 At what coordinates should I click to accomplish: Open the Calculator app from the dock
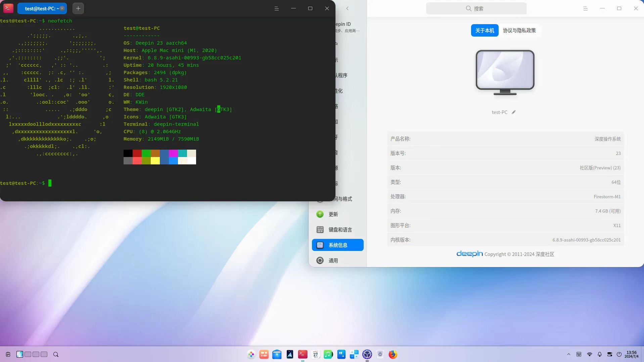(x=355, y=354)
